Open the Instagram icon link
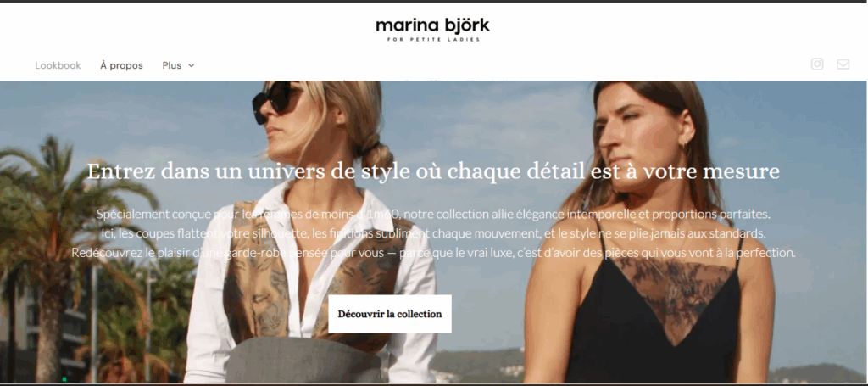Screen dimensions: 868x386 point(817,64)
